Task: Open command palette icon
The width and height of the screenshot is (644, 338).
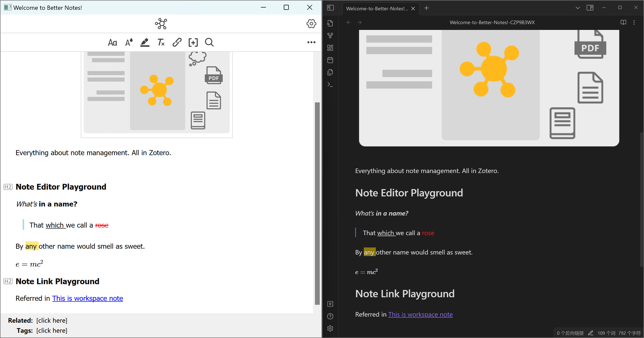Action: pos(330,85)
